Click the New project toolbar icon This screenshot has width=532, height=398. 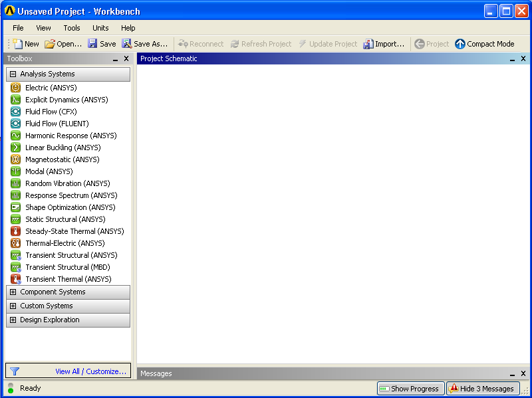point(18,44)
